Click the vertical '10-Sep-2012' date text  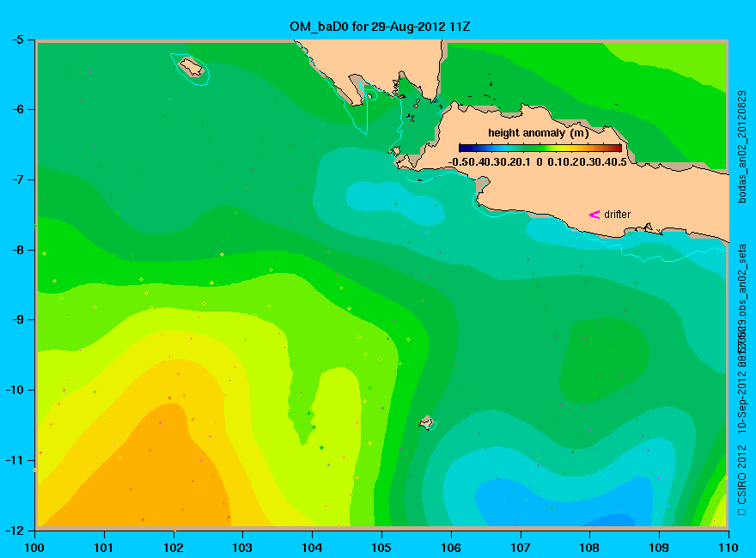coord(742,403)
